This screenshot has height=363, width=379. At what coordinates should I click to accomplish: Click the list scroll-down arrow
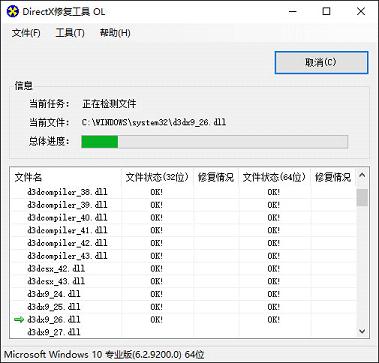(362, 331)
